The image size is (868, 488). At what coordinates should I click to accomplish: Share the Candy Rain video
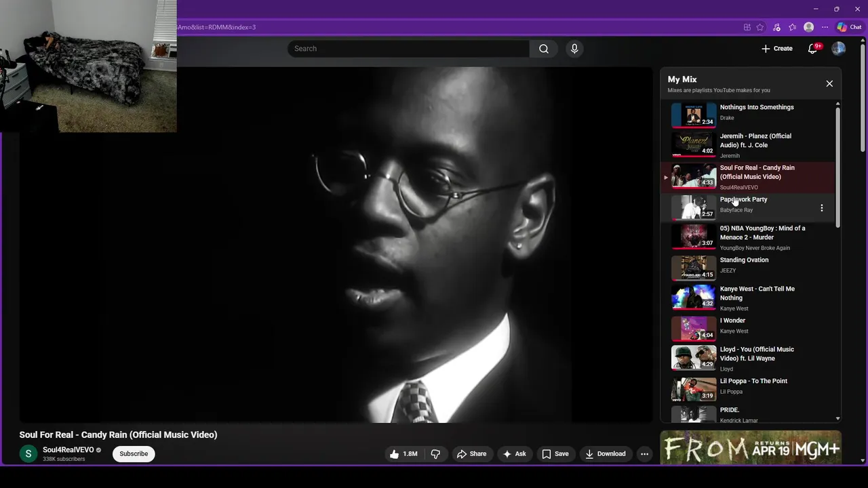click(x=471, y=454)
